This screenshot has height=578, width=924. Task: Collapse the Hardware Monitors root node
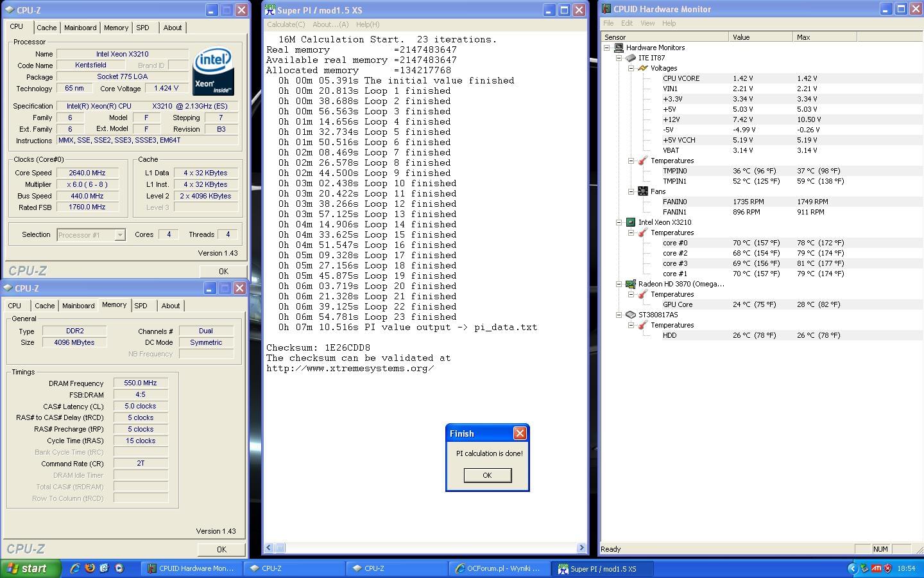606,48
